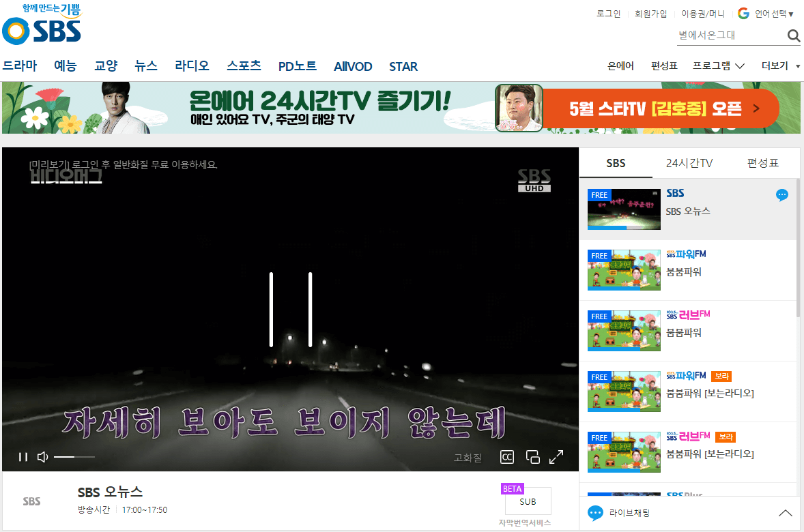
Task: Select 러브FM 붐붐파워 [보는라디오] thumbnail
Action: pyautogui.click(x=624, y=452)
